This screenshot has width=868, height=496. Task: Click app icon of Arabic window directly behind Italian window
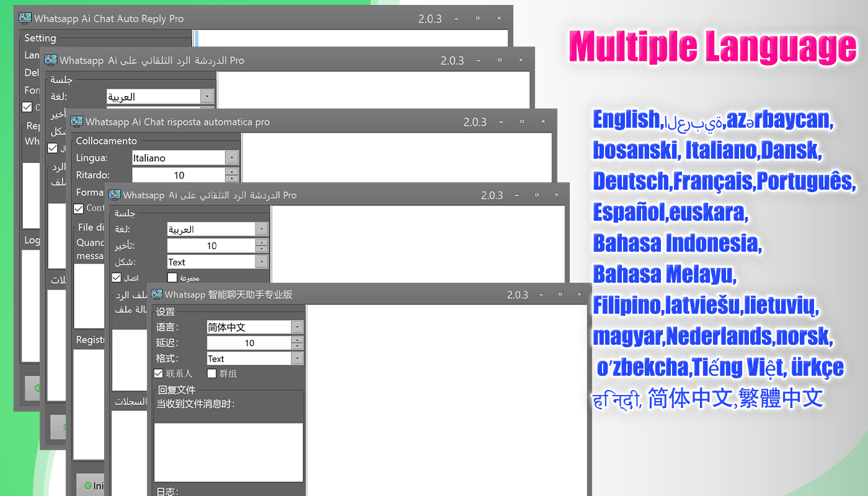coord(51,60)
